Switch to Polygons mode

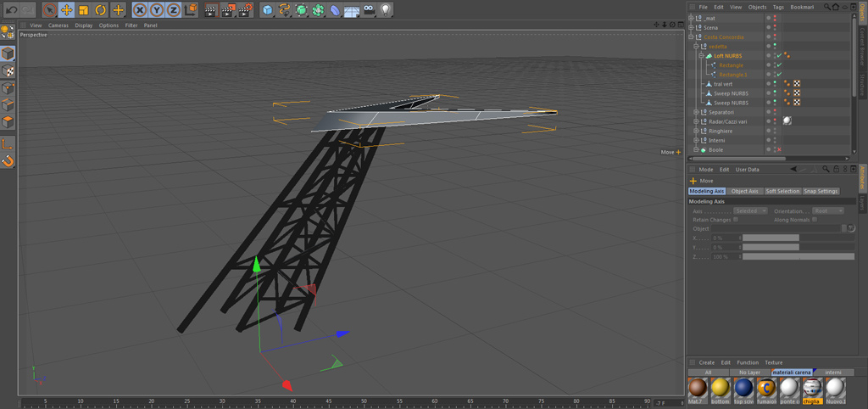click(x=8, y=122)
